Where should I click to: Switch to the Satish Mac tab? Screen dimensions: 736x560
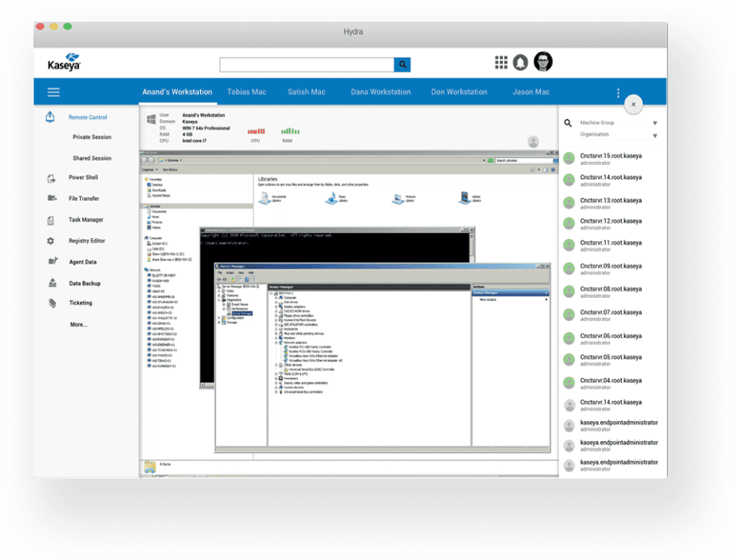pos(306,92)
